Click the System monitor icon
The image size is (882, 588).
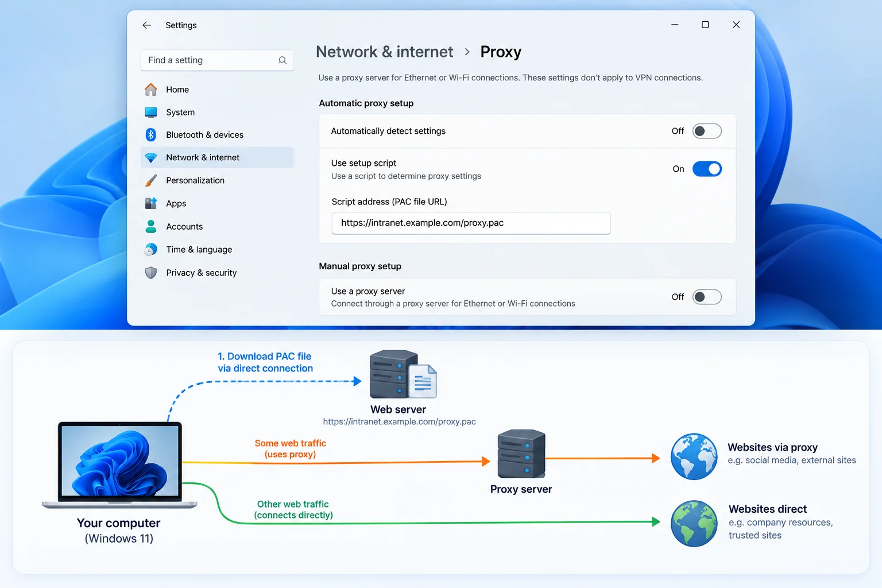(151, 112)
